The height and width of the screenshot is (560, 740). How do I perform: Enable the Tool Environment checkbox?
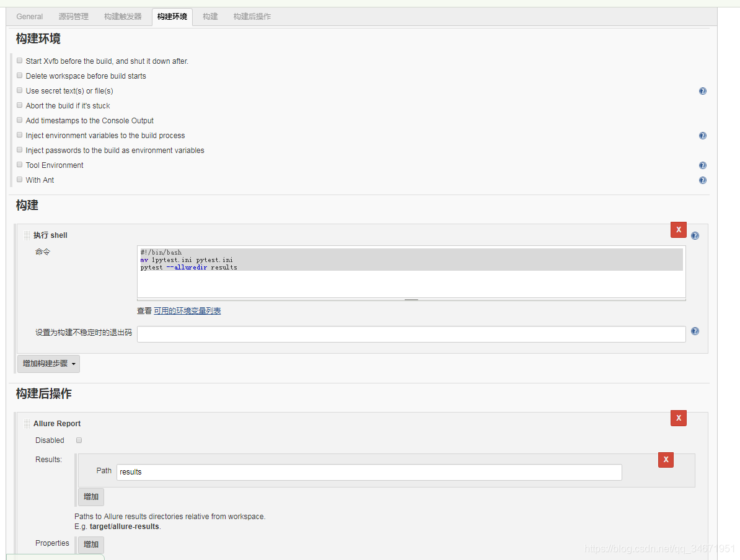point(19,165)
